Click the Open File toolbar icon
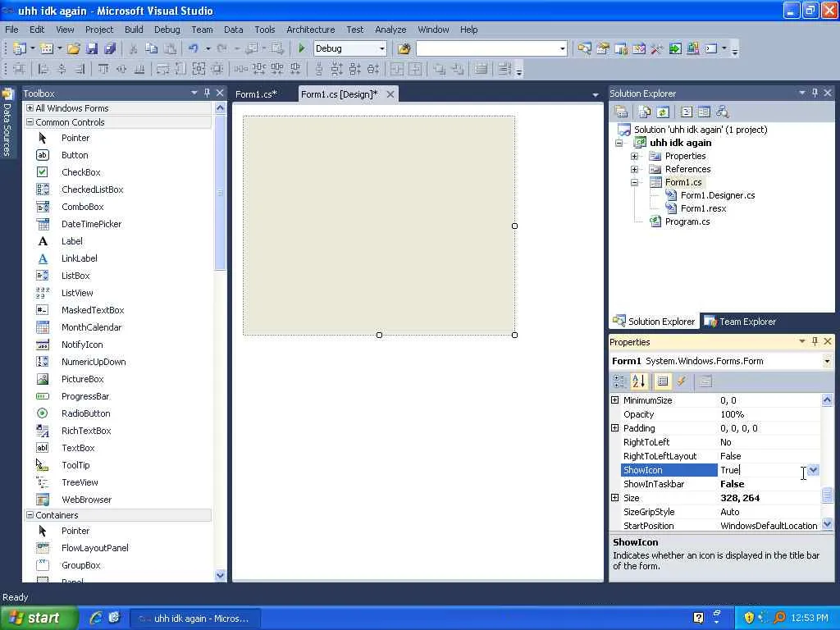The height and width of the screenshot is (630, 840). pos(73,48)
